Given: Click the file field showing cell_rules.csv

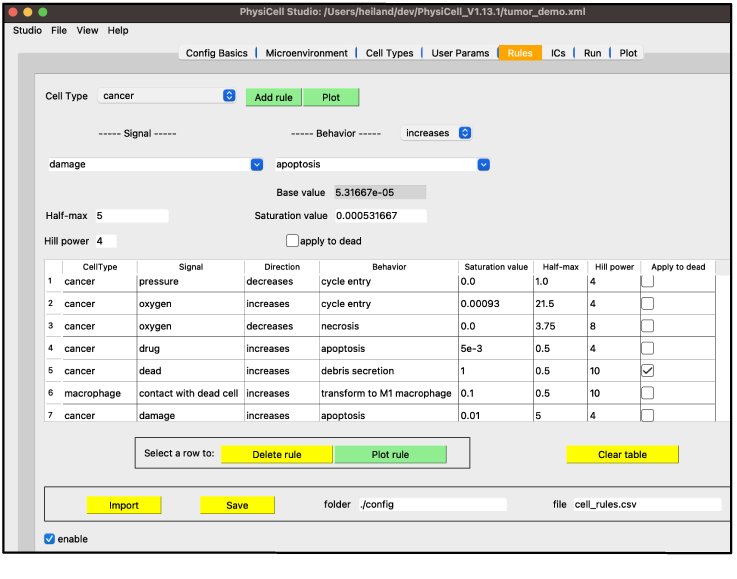Looking at the screenshot, I should pos(647,504).
